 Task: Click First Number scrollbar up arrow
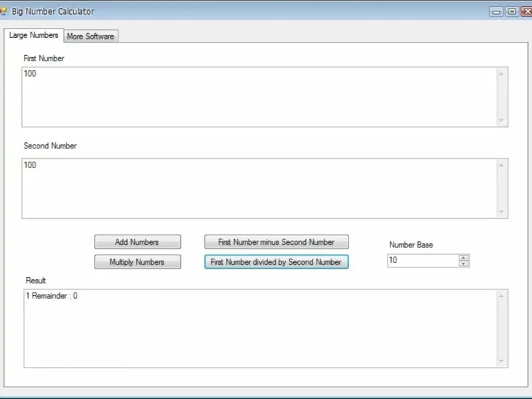click(x=501, y=74)
